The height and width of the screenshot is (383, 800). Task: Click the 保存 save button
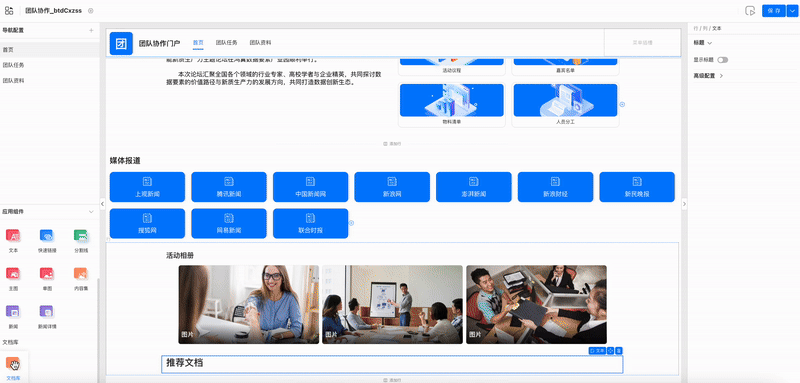(x=774, y=11)
